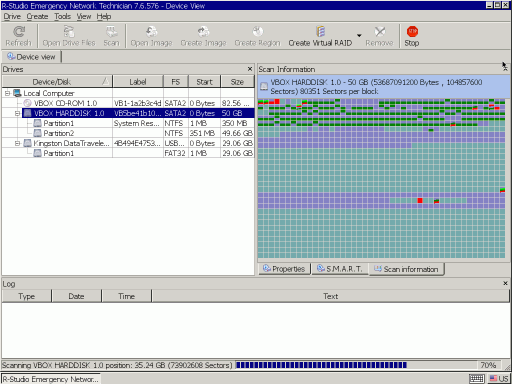Click the US language indicator
The image size is (512, 384).
tap(499, 379)
